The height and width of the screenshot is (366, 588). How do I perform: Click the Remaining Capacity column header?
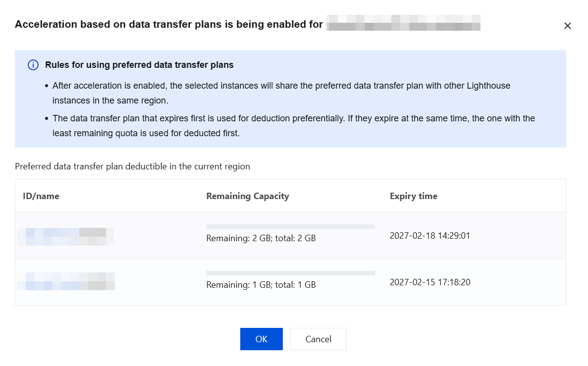pos(248,196)
